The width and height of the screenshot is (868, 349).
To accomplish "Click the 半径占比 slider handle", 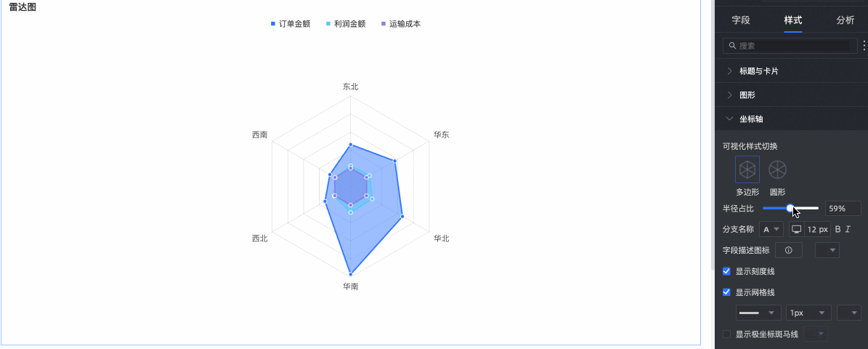I will (x=790, y=208).
